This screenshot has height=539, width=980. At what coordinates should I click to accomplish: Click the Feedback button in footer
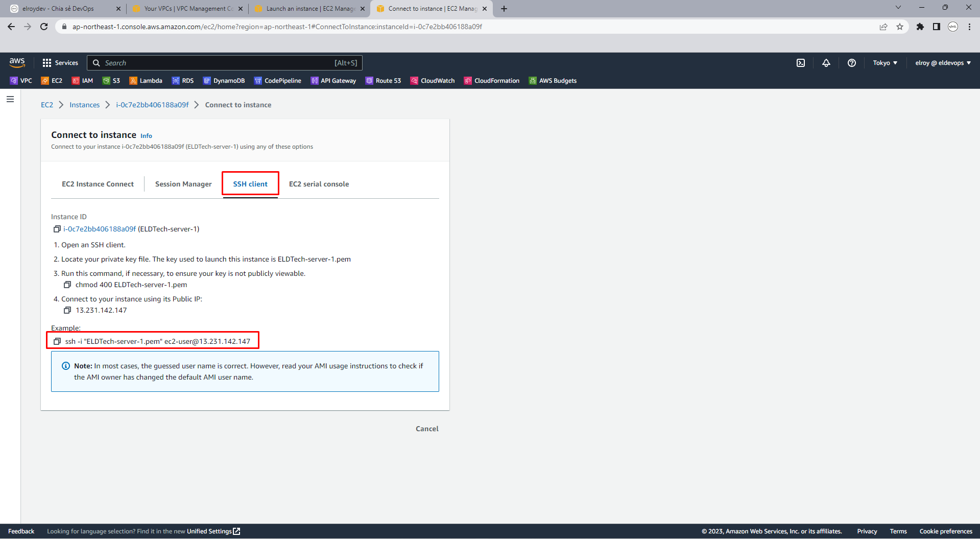click(21, 531)
